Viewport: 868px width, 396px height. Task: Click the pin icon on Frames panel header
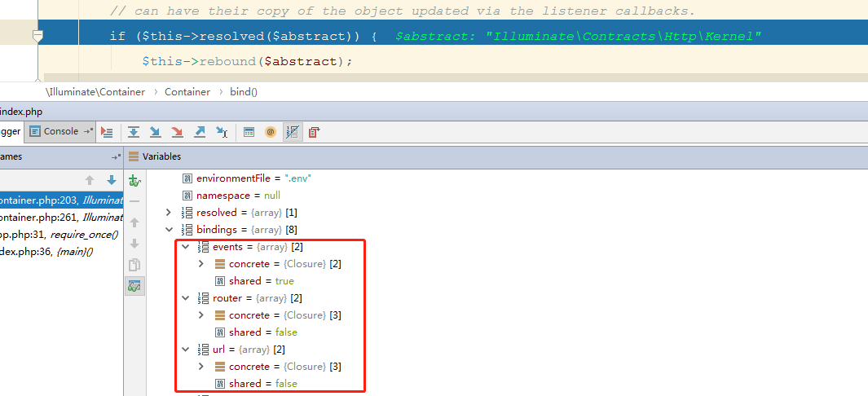tap(115, 157)
